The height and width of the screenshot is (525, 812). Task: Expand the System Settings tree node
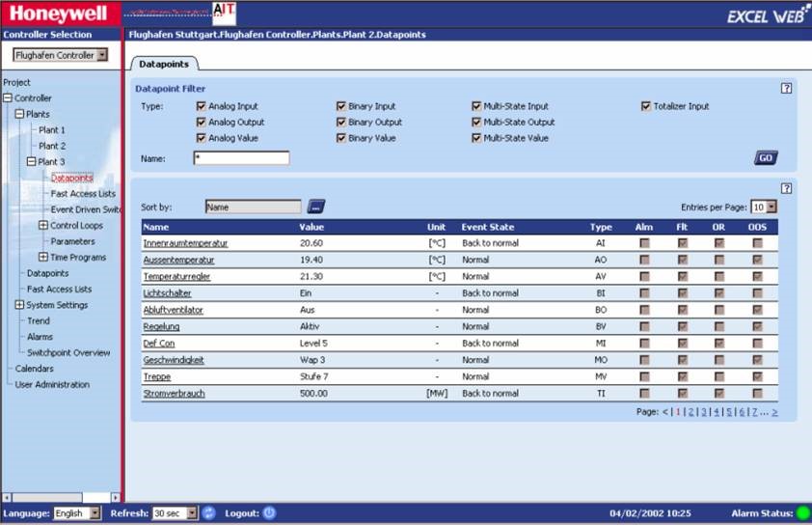[19, 305]
